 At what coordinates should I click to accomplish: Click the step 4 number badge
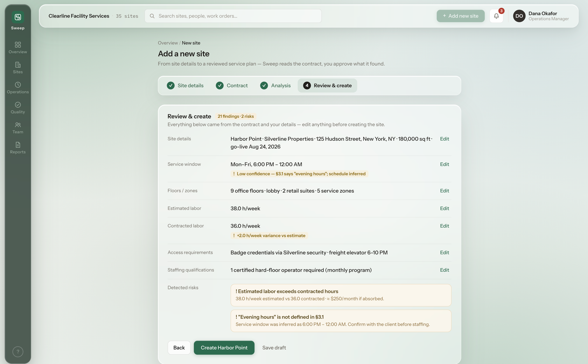(307, 86)
